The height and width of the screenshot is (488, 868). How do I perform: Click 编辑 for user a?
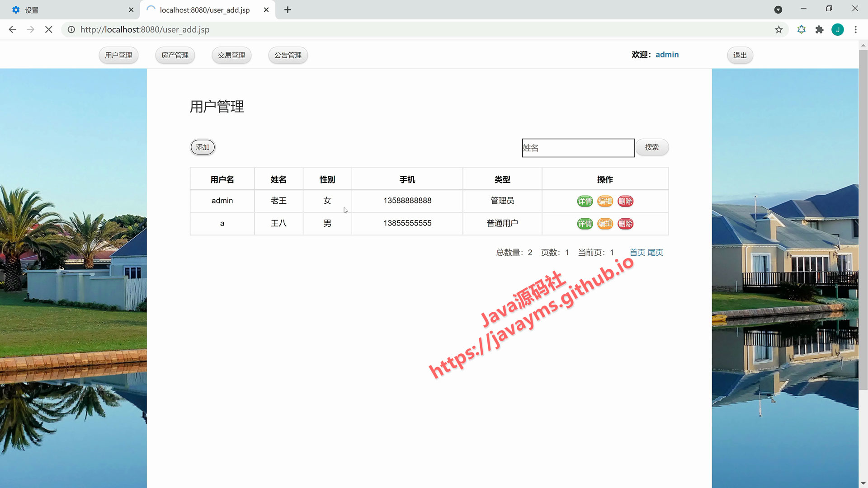pyautogui.click(x=605, y=224)
